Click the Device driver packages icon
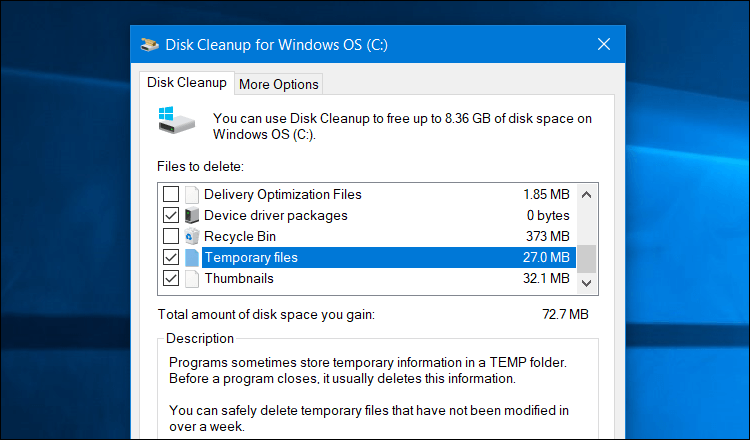The width and height of the screenshot is (750, 440). point(192,215)
